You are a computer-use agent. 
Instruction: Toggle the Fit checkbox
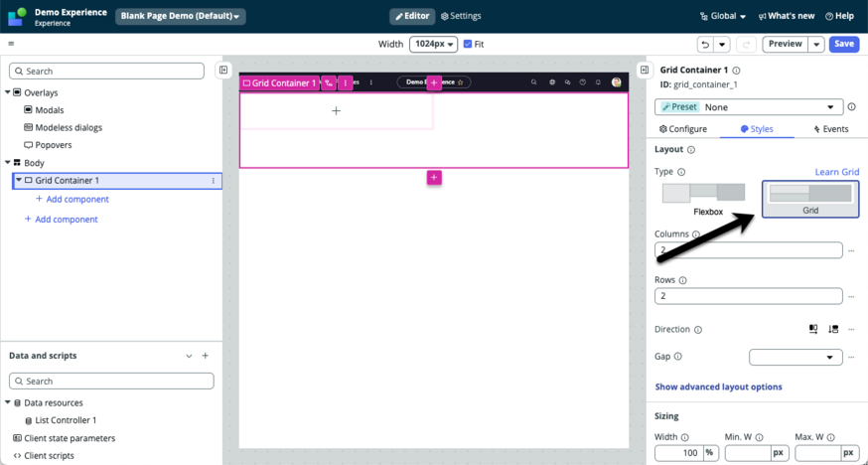click(467, 45)
